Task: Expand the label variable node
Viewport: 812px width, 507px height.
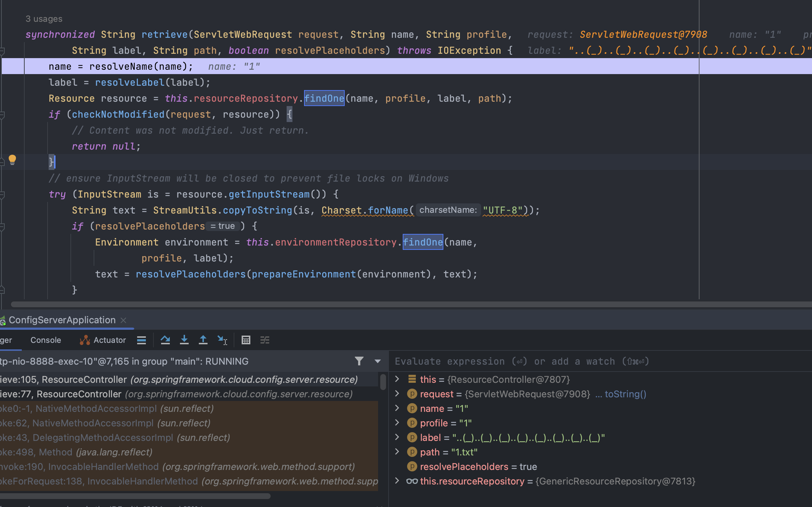Action: [x=397, y=437]
